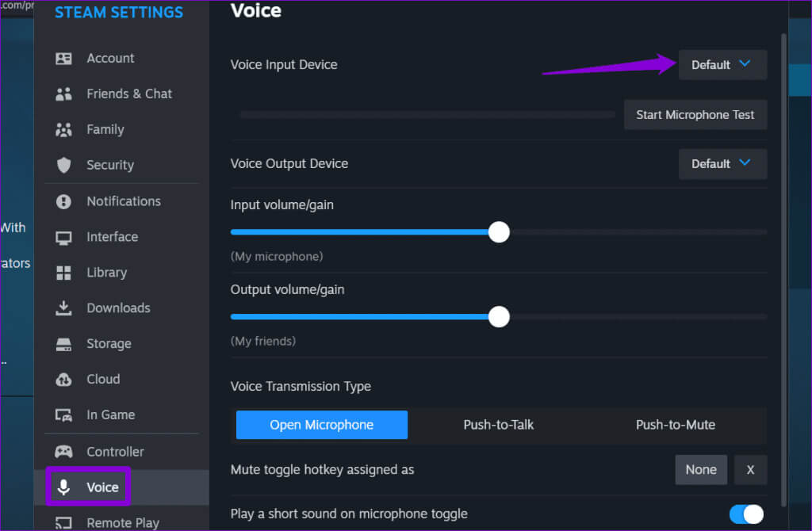812x531 pixels.
Task: Go to the Storage settings section
Action: pos(109,344)
